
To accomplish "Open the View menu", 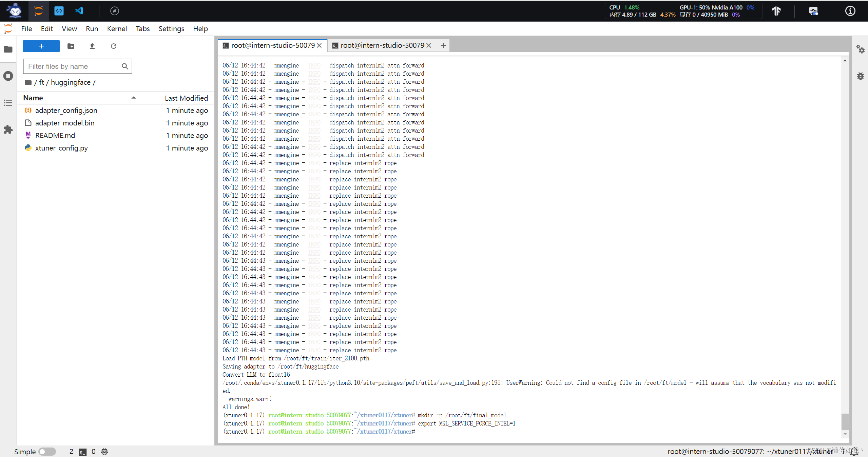I will pyautogui.click(x=69, y=29).
